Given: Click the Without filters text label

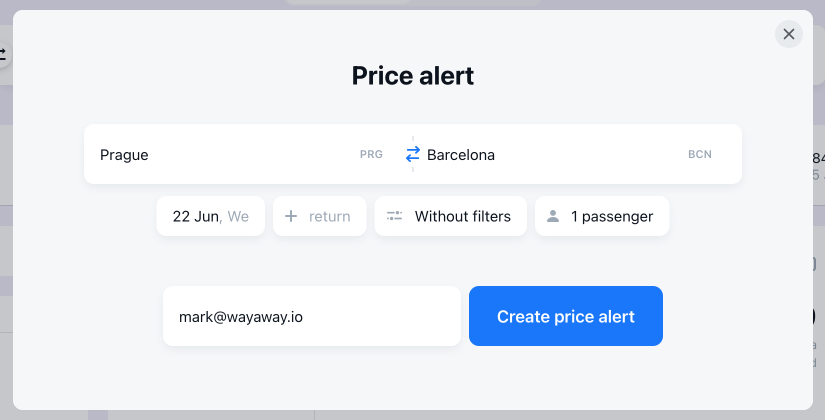Looking at the screenshot, I should coord(462,216).
